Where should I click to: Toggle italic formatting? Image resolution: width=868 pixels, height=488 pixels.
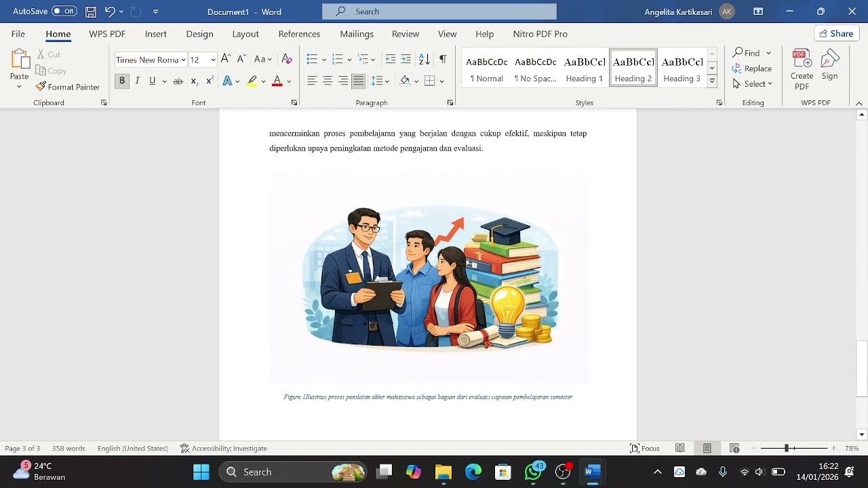pyautogui.click(x=137, y=81)
